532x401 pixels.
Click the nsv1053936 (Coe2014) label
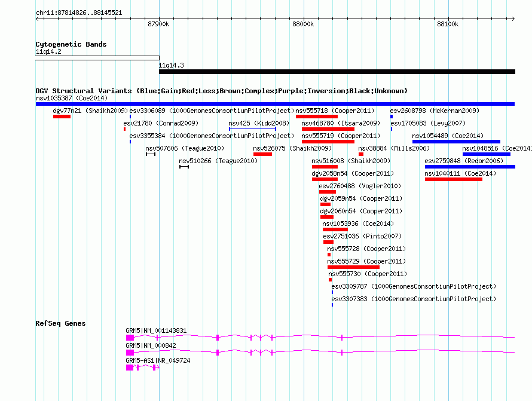358,224
